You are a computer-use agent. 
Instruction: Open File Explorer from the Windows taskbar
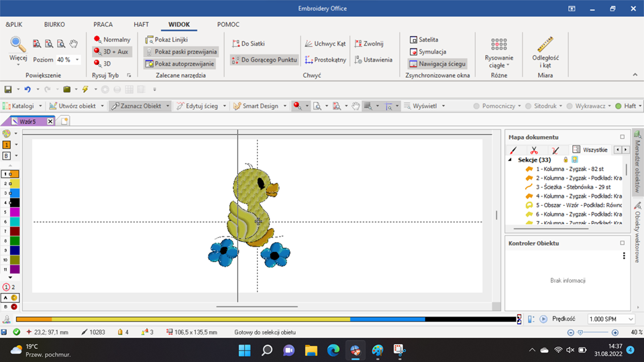tap(311, 350)
